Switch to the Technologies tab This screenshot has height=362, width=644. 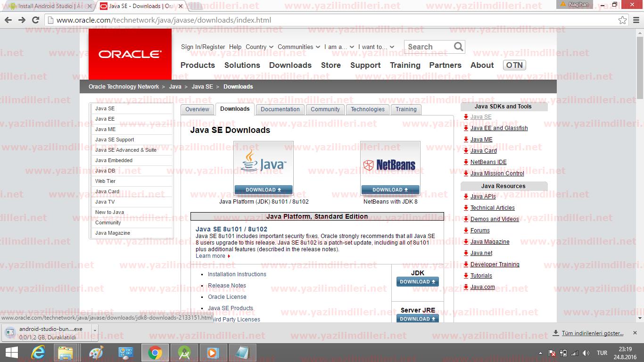pyautogui.click(x=368, y=109)
